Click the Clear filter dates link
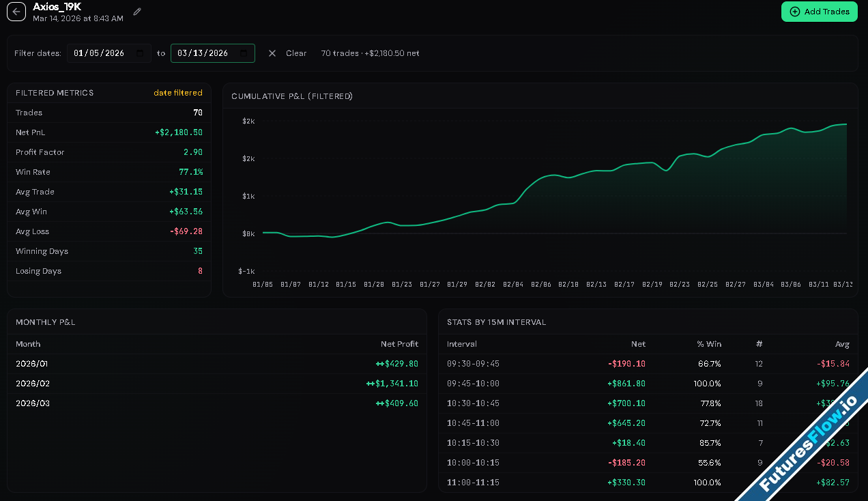Viewport: 868px width, 501px height. click(x=296, y=53)
